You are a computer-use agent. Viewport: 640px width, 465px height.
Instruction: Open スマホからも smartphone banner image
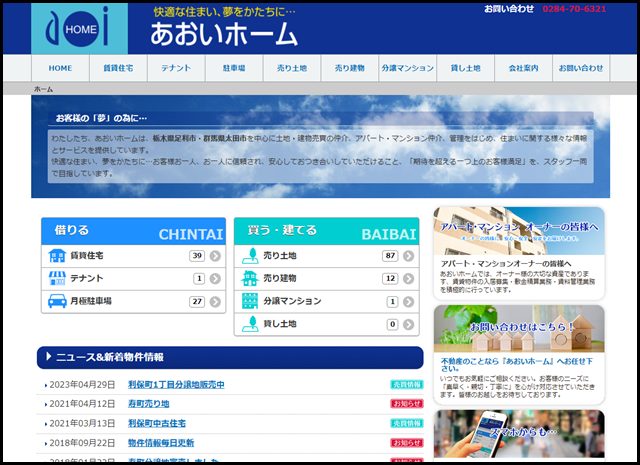click(x=519, y=434)
